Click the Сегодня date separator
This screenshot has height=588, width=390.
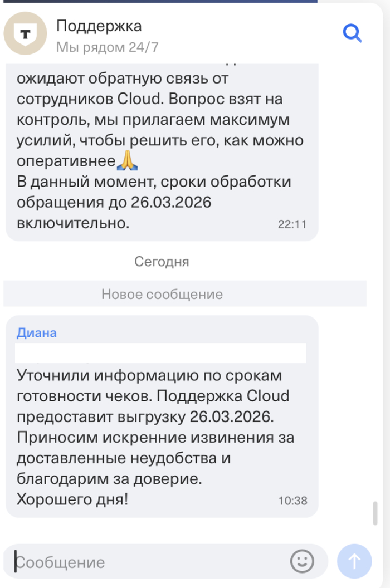[162, 262]
